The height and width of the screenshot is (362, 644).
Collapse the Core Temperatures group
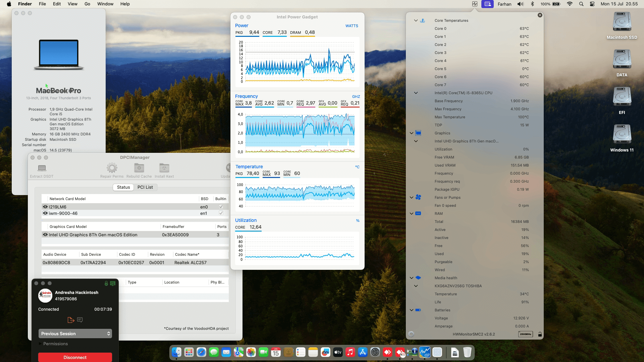416,20
